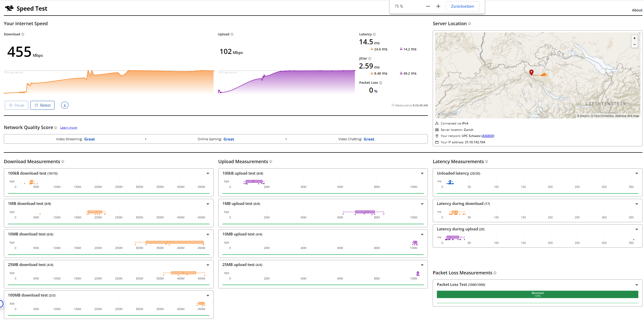This screenshot has width=644, height=322.
Task: Click the 455 Mbps download value
Action: click(x=25, y=52)
